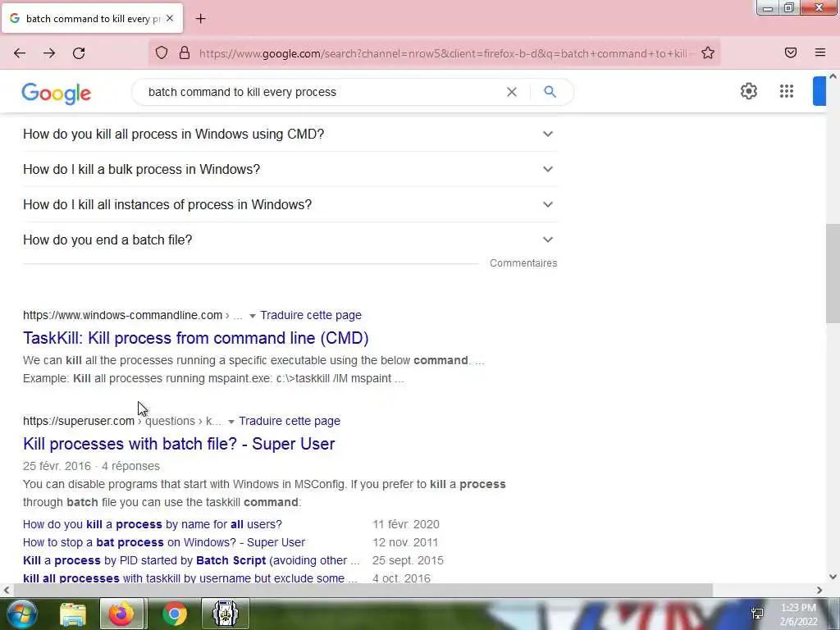Click 'Traduire cette page' for superuser result
Screen dimensions: 840x630
(290, 421)
